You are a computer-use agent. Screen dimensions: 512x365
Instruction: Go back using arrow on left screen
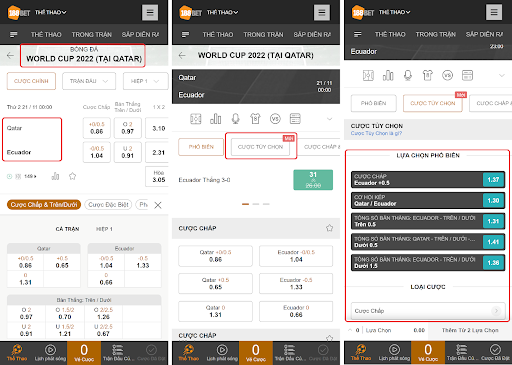(10, 55)
